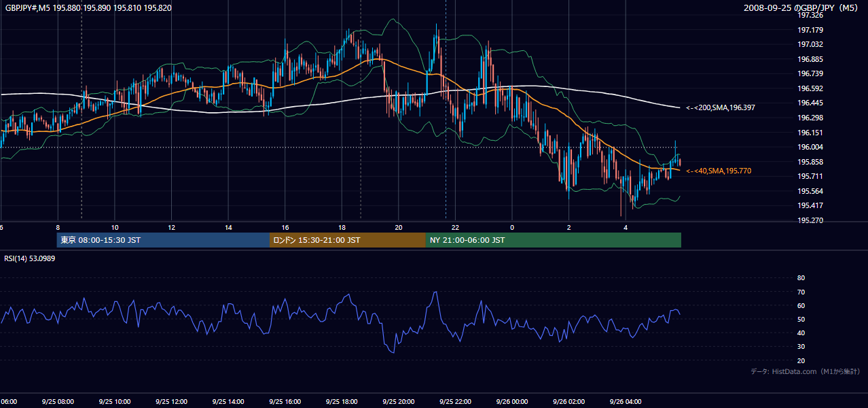Image resolution: width=868 pixels, height=408 pixels.
Task: Click the NY 21:00-06:00 JST session bar
Action: coord(554,240)
